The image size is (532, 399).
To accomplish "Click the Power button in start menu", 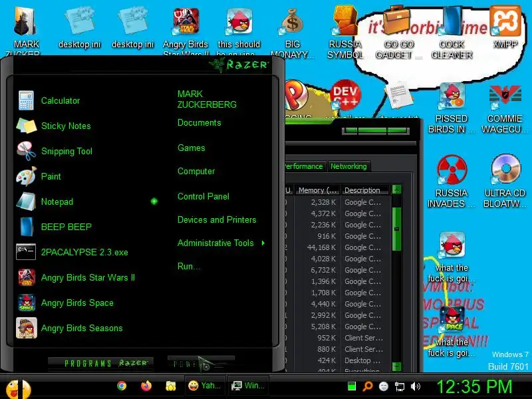I will [x=201, y=364].
